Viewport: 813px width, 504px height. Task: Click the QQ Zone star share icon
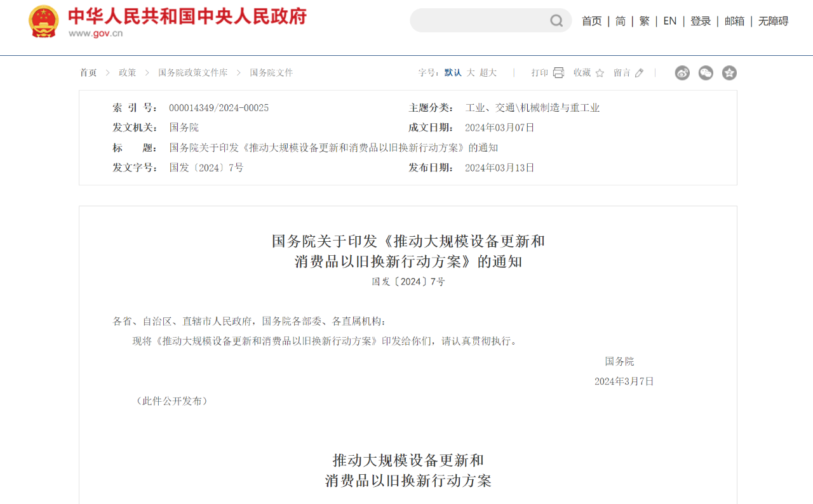729,73
